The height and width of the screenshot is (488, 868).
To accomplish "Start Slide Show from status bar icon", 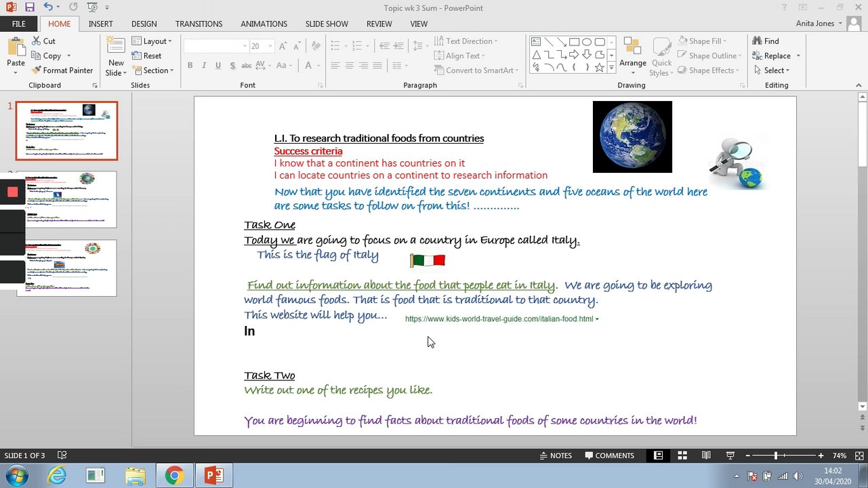I will coord(730,455).
